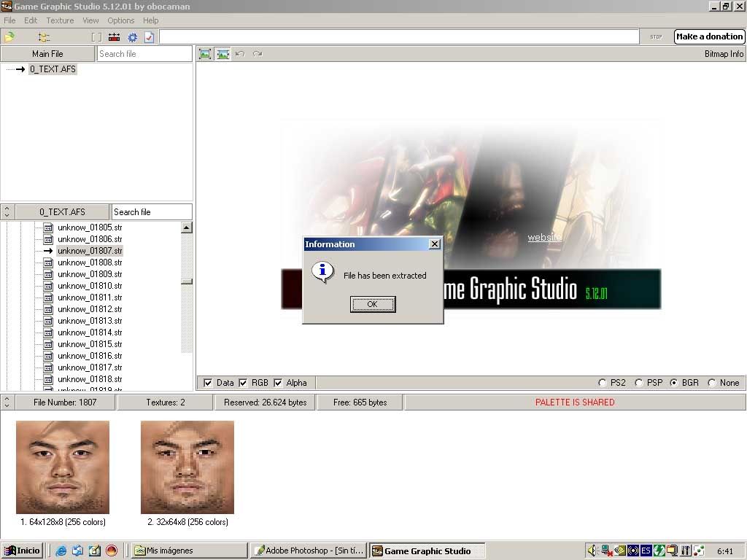Viewport: 747px width, 560px height.
Task: Click the file icon of unknow_01810.str
Action: pyautogui.click(x=48, y=286)
